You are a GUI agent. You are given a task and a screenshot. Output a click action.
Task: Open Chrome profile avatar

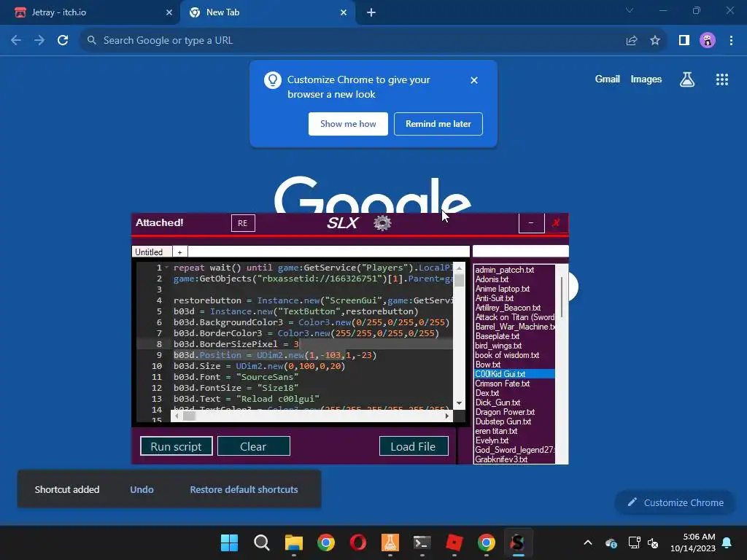point(708,41)
